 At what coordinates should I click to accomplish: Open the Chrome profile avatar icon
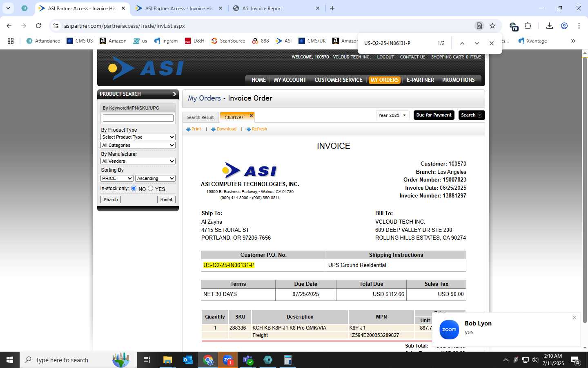coord(564,26)
